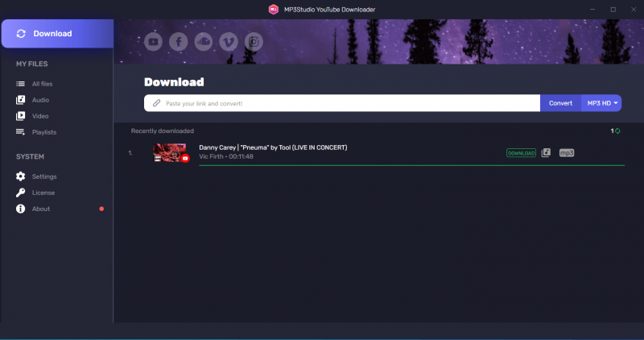The image size is (644, 340).
Task: Open Playlists in the sidebar
Action: tap(43, 132)
